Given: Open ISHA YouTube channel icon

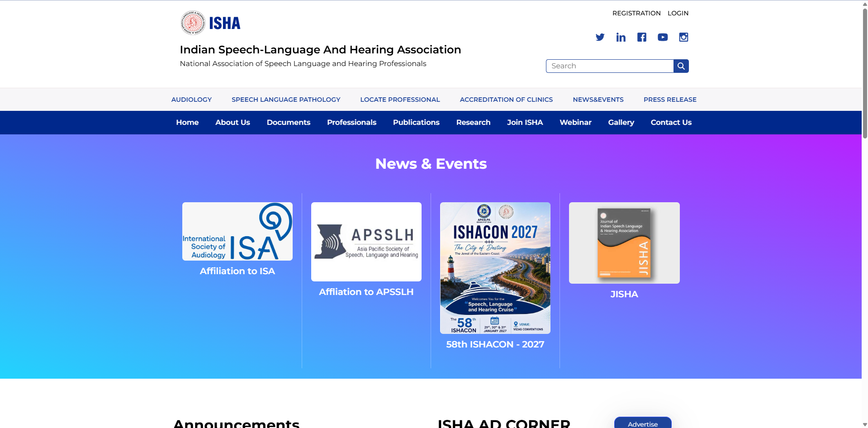Looking at the screenshot, I should click(663, 37).
